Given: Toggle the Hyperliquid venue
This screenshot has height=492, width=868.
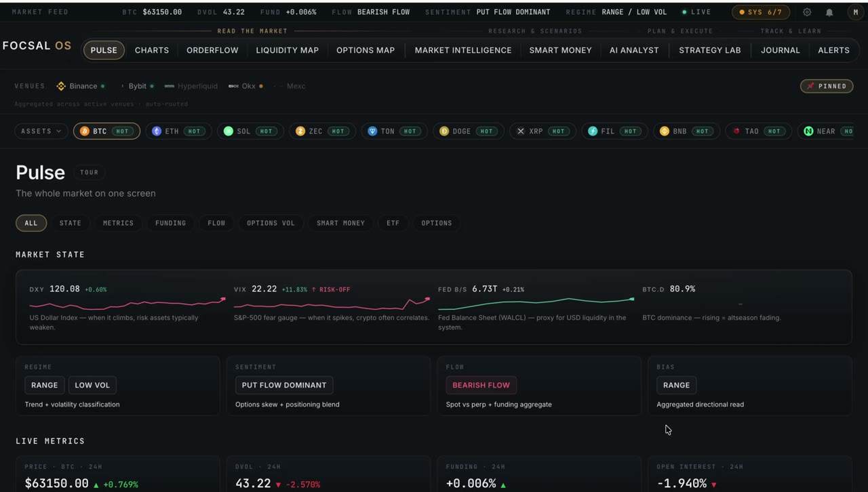Looking at the screenshot, I should pos(191,86).
